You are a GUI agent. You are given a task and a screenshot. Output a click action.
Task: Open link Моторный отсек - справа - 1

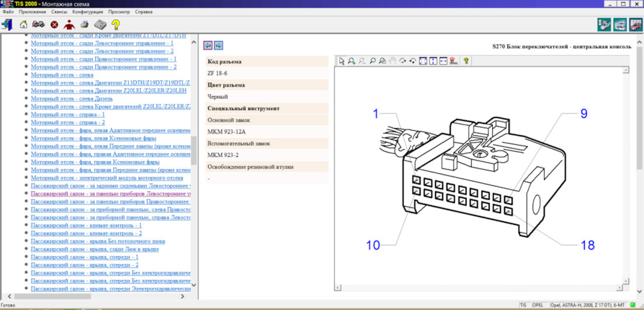click(68, 114)
